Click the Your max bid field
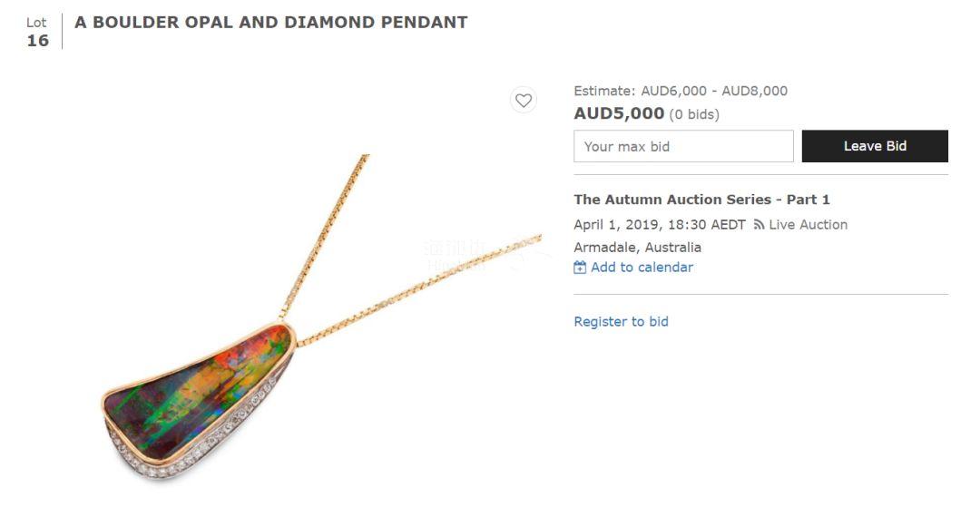Viewport: 980px width, 507px height. pyautogui.click(x=683, y=146)
